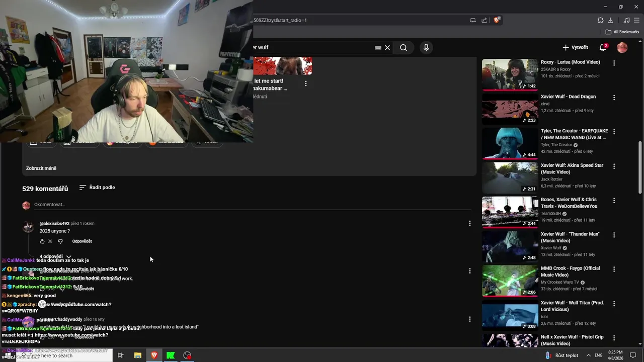Open the Růst teplot weather widget
644x362 pixels.
tap(561, 355)
